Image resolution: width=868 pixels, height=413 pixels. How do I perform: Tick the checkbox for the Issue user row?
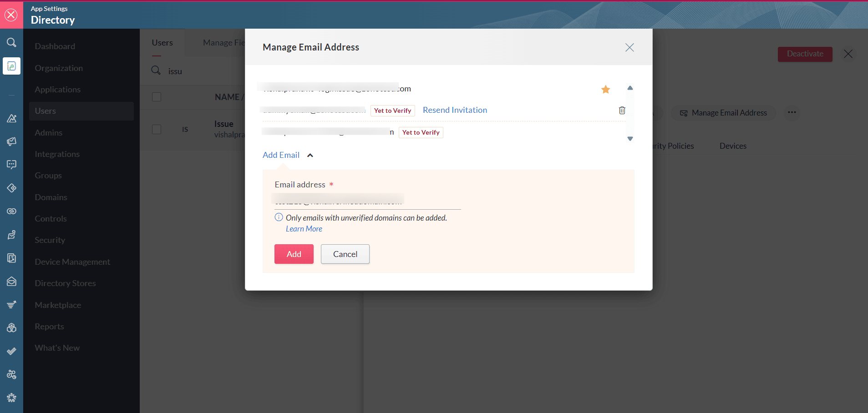click(x=157, y=129)
